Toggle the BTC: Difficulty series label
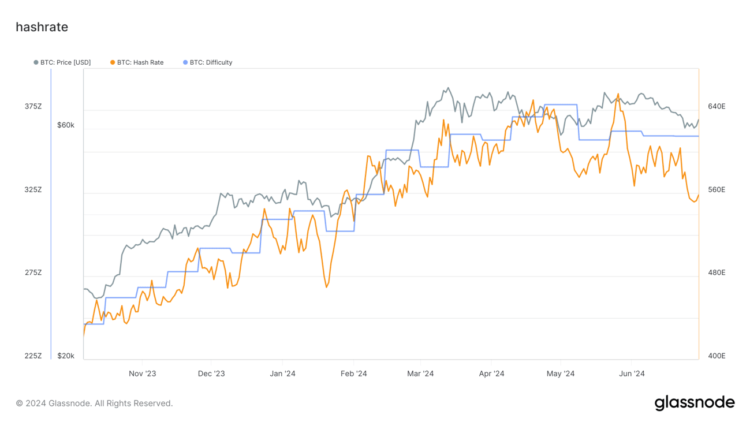 click(x=210, y=61)
